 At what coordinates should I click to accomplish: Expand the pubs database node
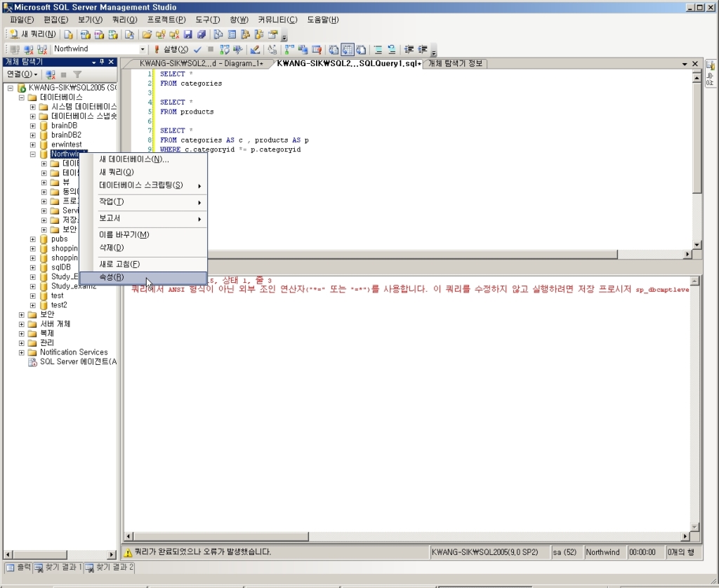pos(32,239)
